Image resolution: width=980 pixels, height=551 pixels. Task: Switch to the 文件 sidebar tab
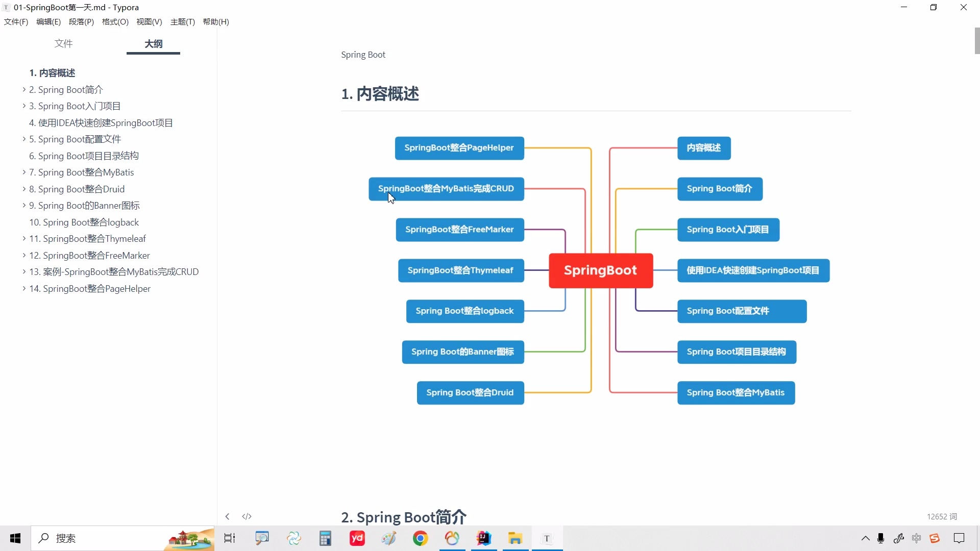[x=63, y=44]
